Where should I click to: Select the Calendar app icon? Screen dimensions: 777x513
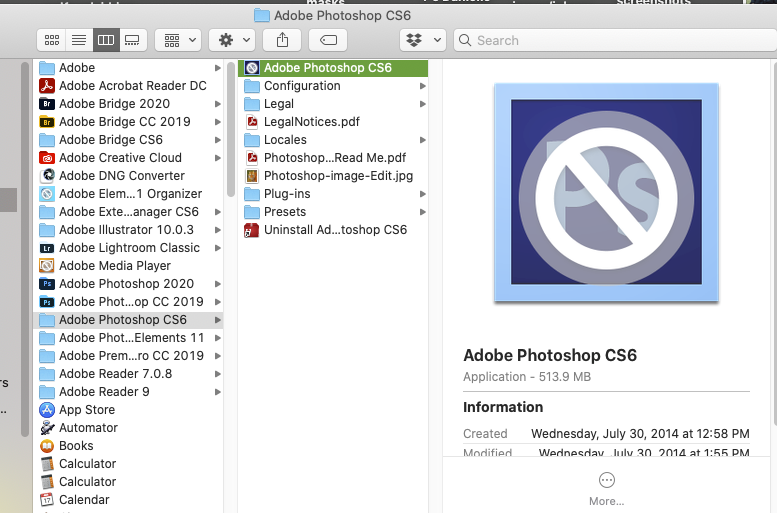point(47,500)
